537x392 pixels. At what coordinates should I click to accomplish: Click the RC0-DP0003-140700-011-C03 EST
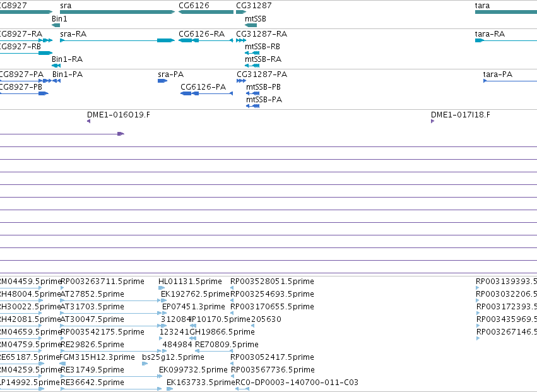(x=242, y=389)
